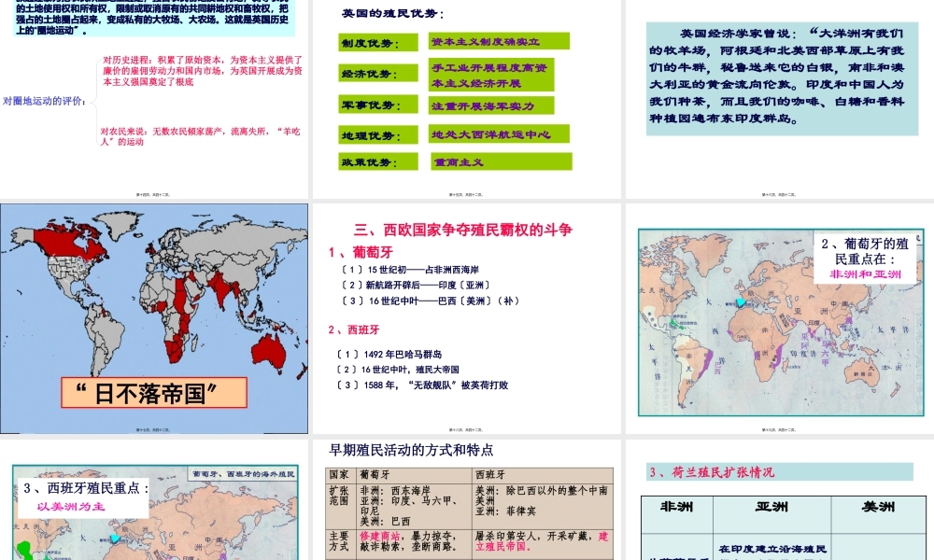Screen dimensions: 934x560
Task: Click the 资本主义制度确实立 green box
Action: (499, 41)
